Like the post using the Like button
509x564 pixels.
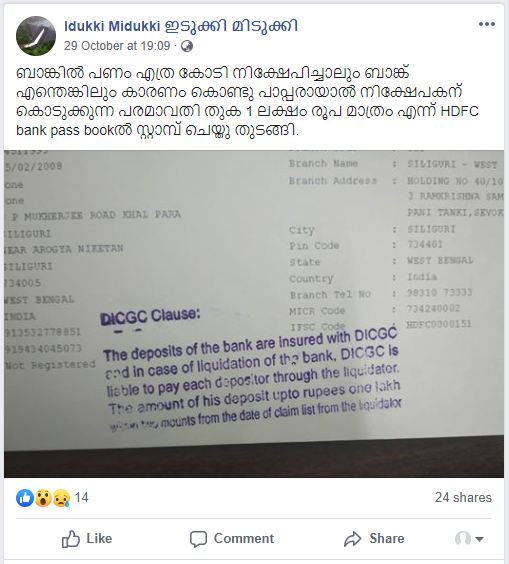point(87,538)
